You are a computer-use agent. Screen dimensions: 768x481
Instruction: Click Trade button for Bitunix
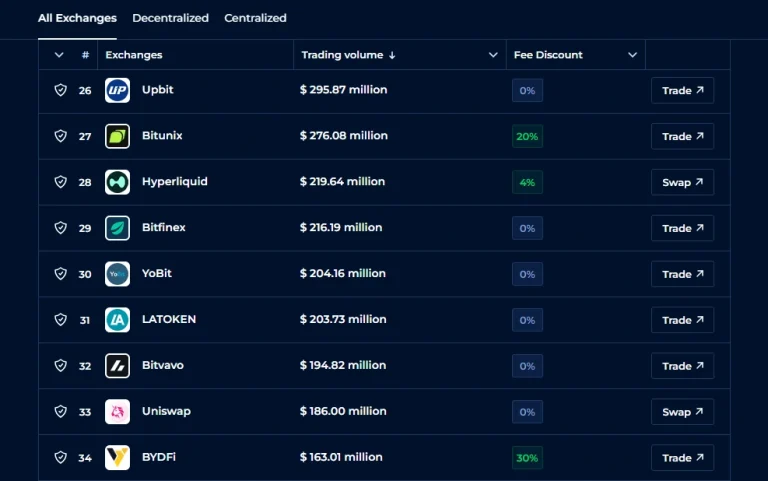(x=682, y=137)
